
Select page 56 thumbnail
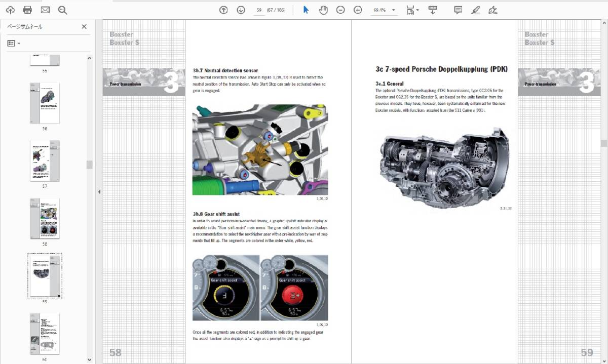coord(45,103)
